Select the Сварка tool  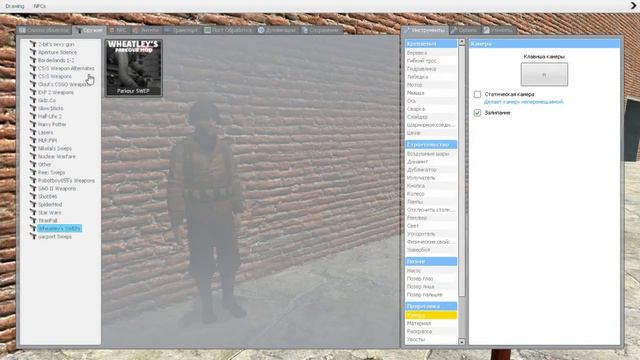tap(431, 109)
